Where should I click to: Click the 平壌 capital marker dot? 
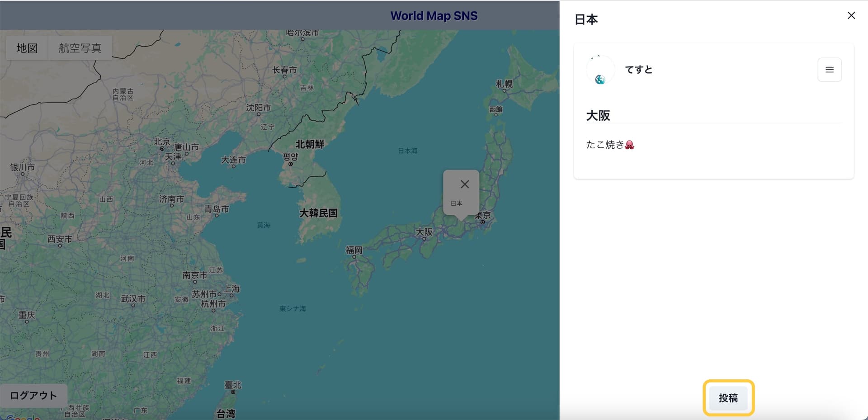coord(291,164)
